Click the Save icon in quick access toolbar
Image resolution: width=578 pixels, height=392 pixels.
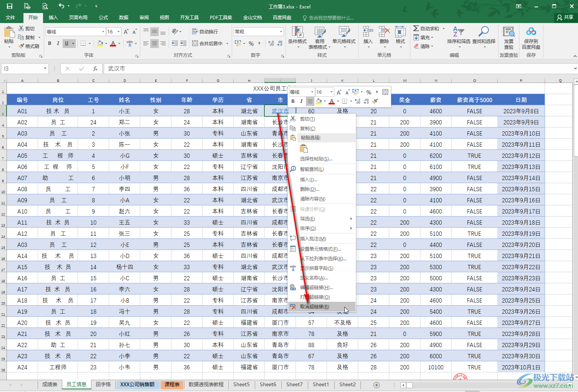[10, 6]
